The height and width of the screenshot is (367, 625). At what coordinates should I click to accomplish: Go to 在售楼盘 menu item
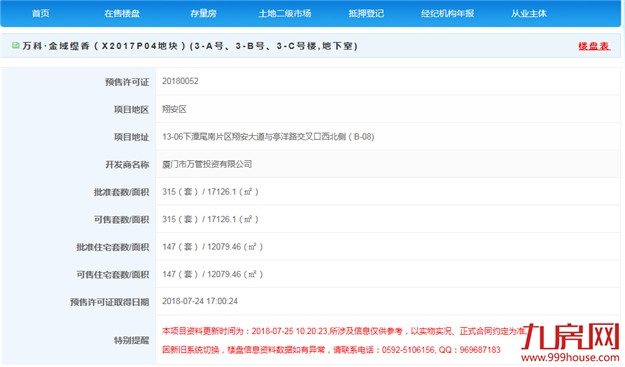pyautogui.click(x=122, y=13)
